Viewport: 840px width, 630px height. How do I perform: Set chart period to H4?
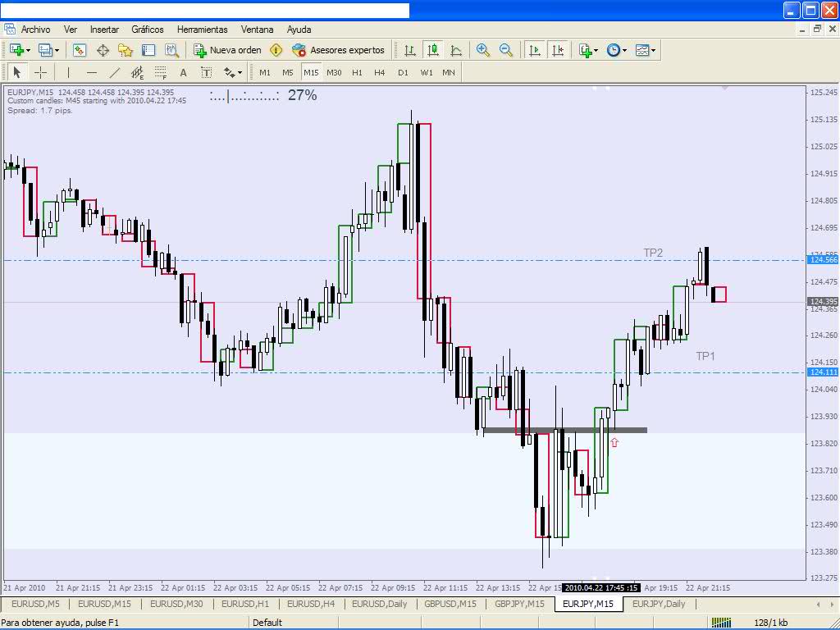coord(380,72)
